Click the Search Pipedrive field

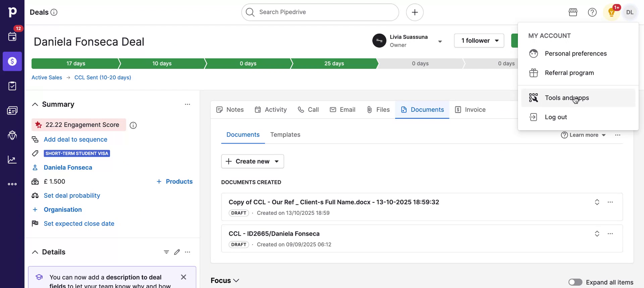click(x=320, y=12)
